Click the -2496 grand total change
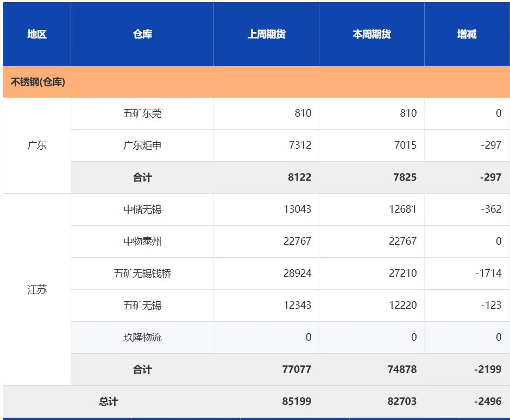This screenshot has height=420, width=510. (x=488, y=401)
